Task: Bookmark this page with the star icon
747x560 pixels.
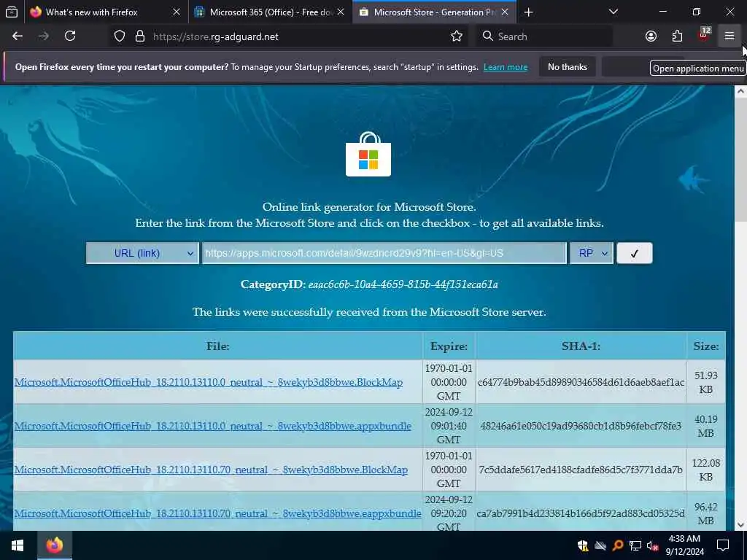Action: 457,36
